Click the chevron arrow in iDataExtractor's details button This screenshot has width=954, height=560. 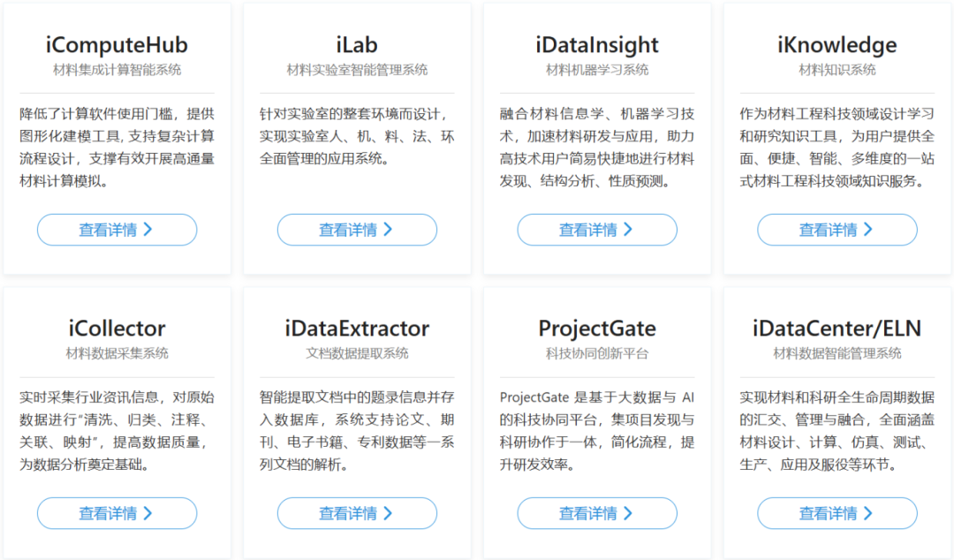coord(388,513)
